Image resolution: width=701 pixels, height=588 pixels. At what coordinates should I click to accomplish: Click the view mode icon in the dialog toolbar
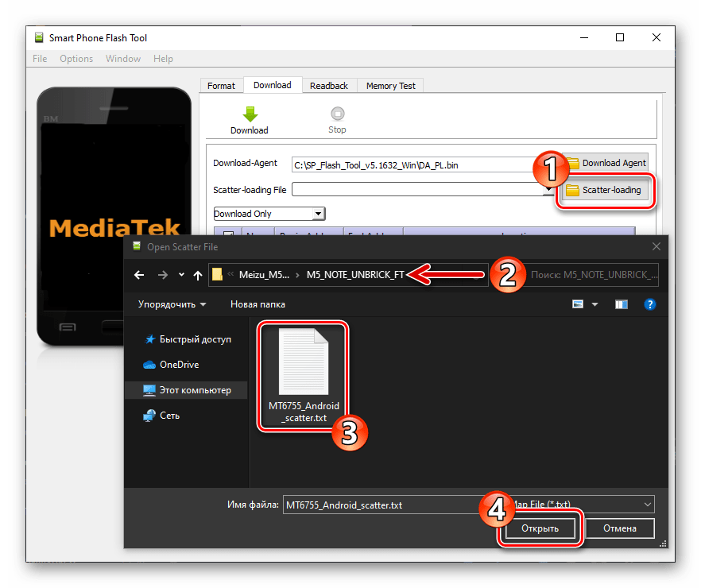tap(578, 304)
